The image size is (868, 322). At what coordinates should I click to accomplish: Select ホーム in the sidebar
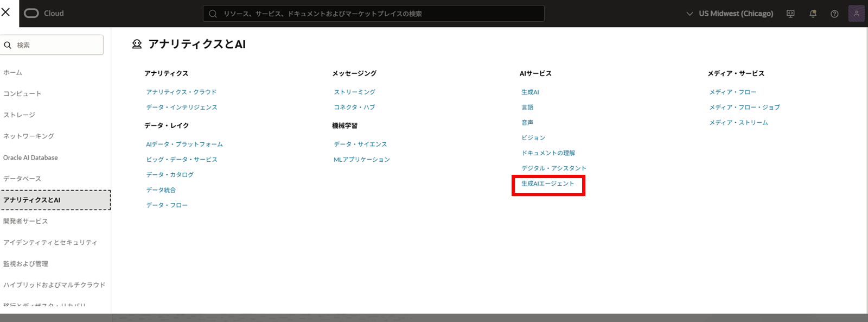[13, 72]
